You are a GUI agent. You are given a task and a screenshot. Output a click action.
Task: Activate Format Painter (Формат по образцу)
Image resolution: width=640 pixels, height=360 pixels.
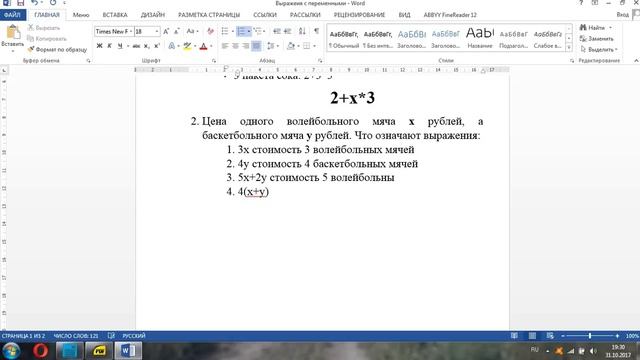pos(57,49)
